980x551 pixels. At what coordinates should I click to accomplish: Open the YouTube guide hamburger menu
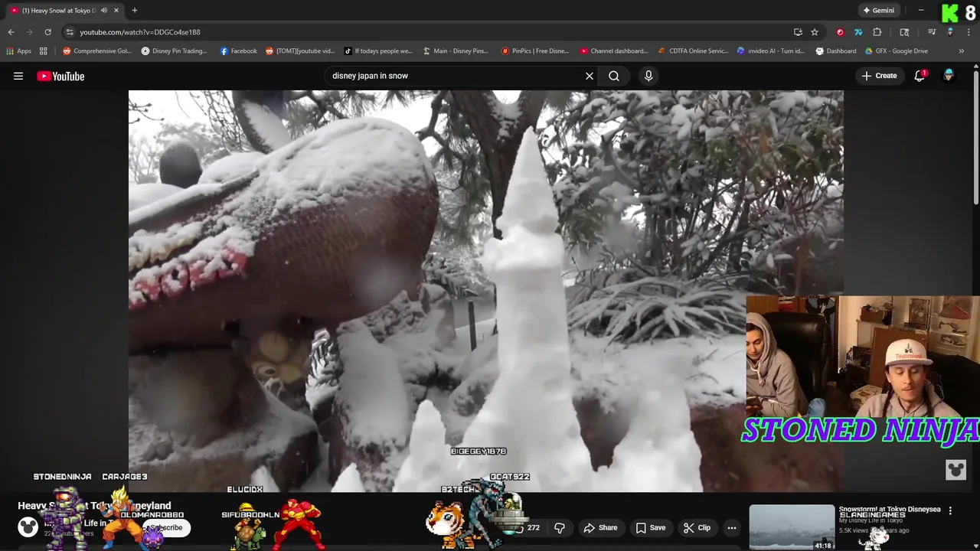pyautogui.click(x=18, y=76)
